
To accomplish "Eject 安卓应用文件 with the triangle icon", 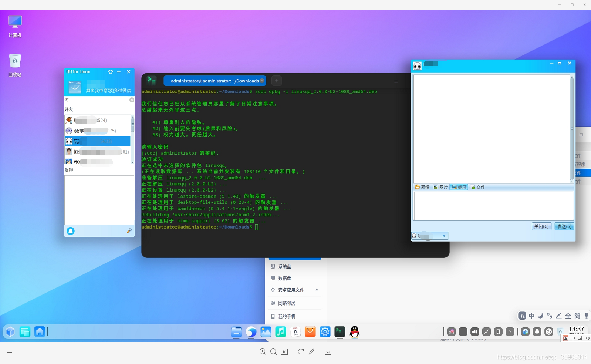I will tap(317, 290).
